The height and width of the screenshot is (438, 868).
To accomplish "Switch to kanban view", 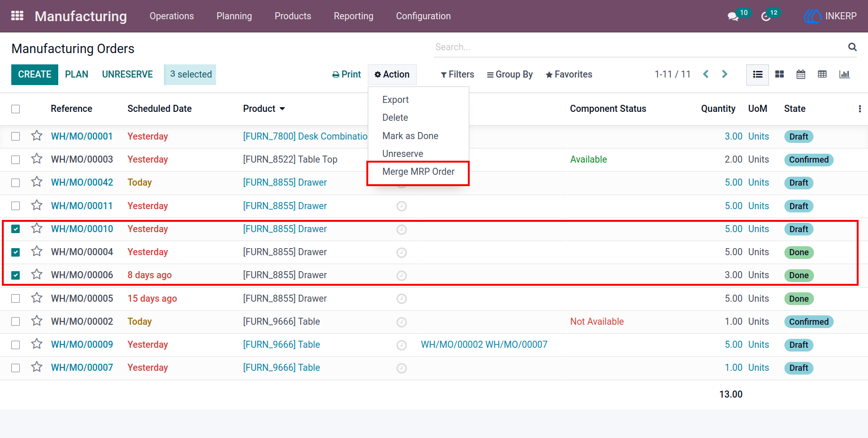I will [780, 74].
